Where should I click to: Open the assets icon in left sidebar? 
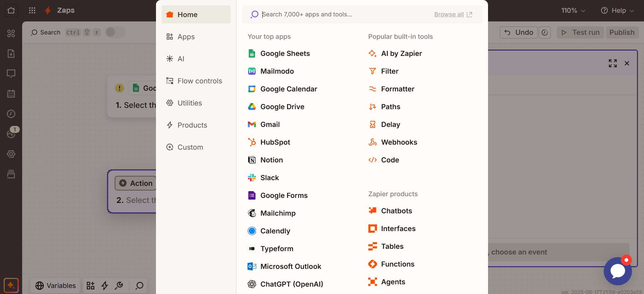point(11,33)
